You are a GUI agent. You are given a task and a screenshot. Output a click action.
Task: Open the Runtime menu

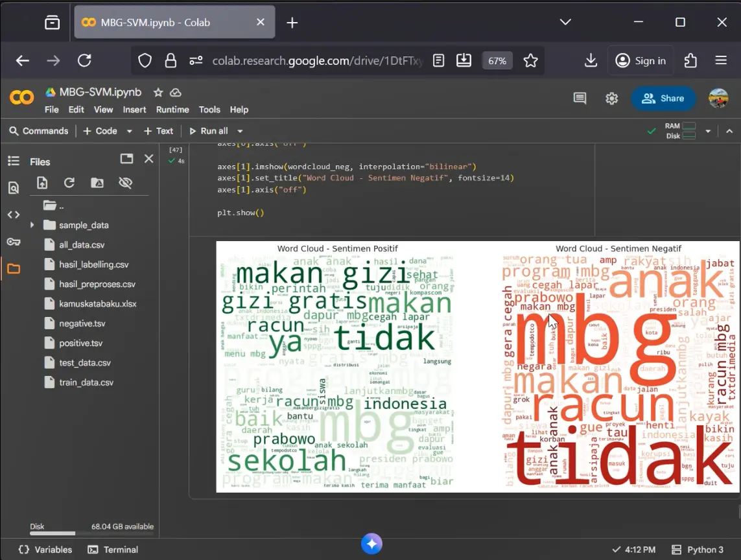172,110
